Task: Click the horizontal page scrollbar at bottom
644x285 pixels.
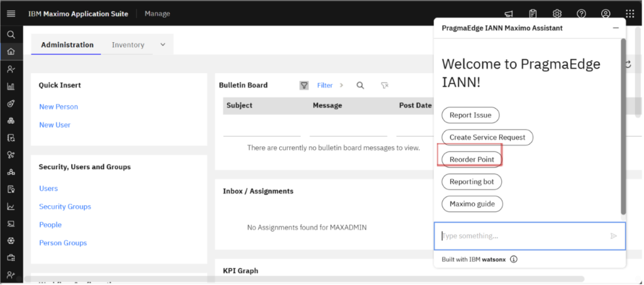Action: click(x=304, y=279)
